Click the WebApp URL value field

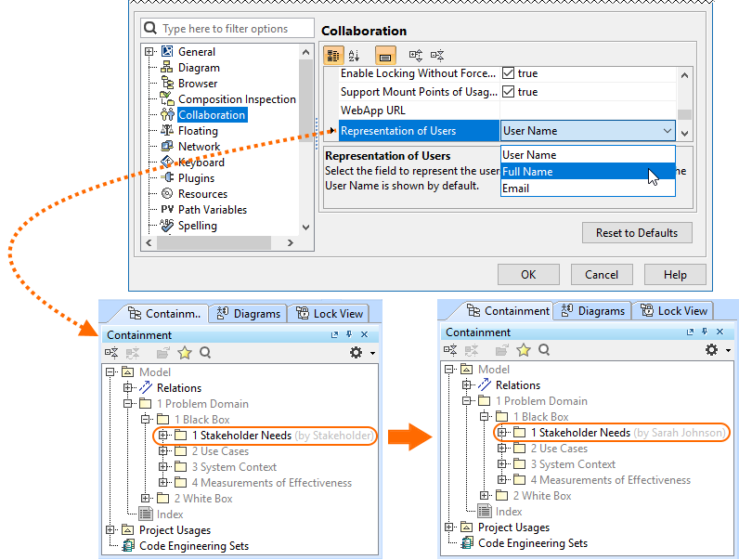click(x=588, y=111)
